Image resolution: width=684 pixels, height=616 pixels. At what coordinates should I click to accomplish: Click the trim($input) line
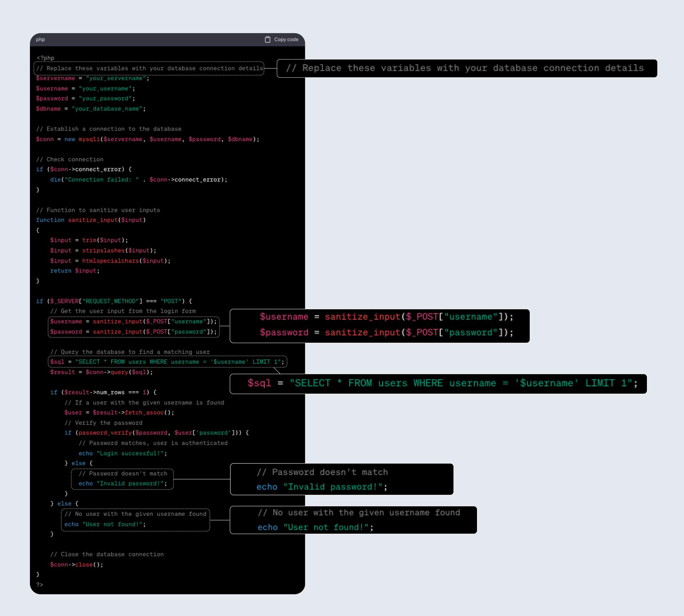pyautogui.click(x=89, y=240)
